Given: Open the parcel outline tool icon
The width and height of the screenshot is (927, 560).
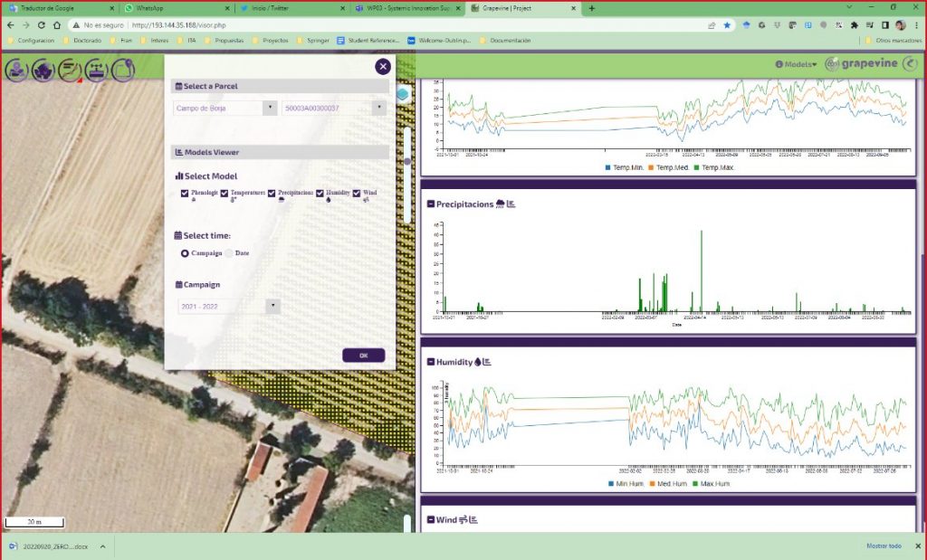Looking at the screenshot, I should pos(122,70).
